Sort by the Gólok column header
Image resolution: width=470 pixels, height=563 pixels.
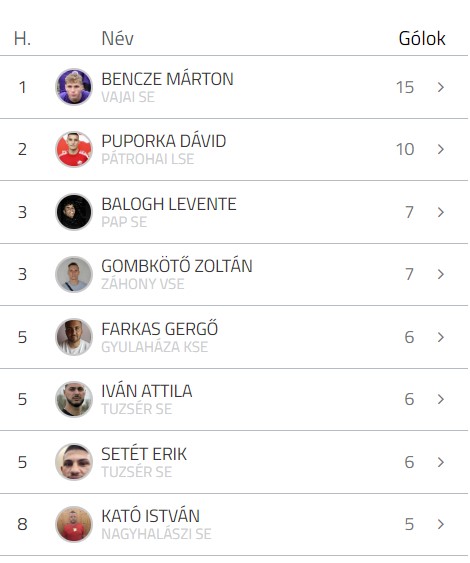[422, 38]
